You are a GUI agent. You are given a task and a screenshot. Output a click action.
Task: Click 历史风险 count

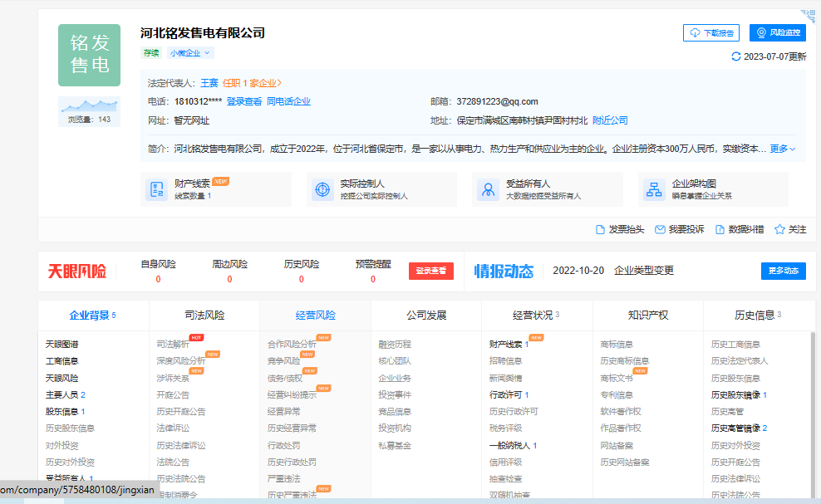pyautogui.click(x=301, y=280)
